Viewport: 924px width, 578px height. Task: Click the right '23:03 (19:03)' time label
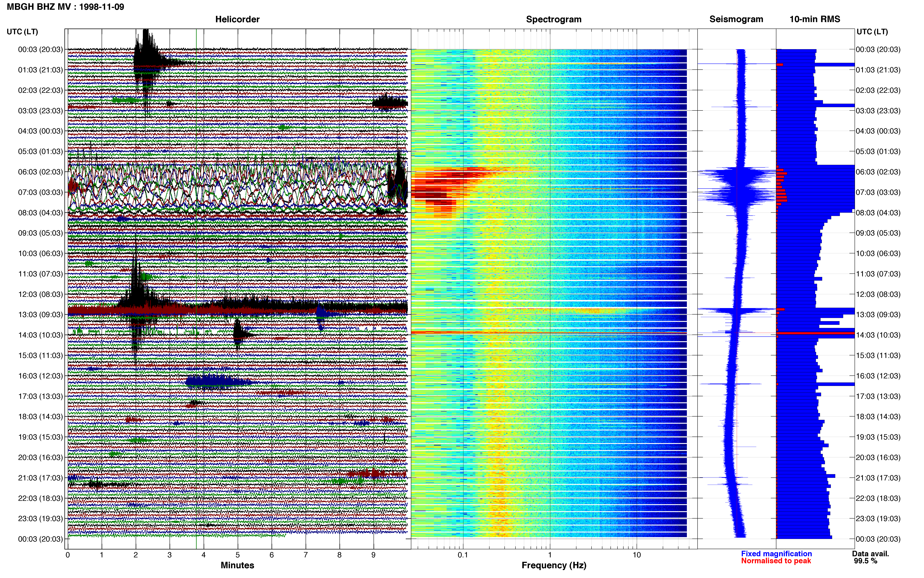tap(878, 519)
